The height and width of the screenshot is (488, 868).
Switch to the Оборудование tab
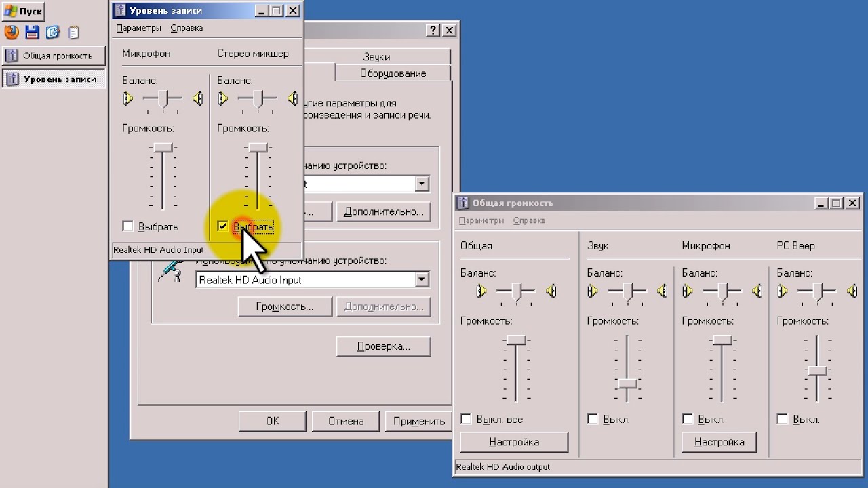(393, 73)
